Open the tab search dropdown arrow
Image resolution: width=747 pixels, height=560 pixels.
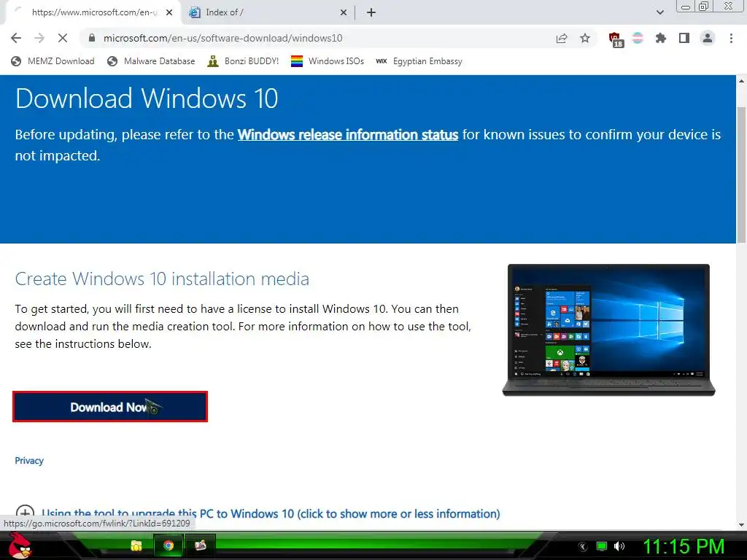coord(659,12)
